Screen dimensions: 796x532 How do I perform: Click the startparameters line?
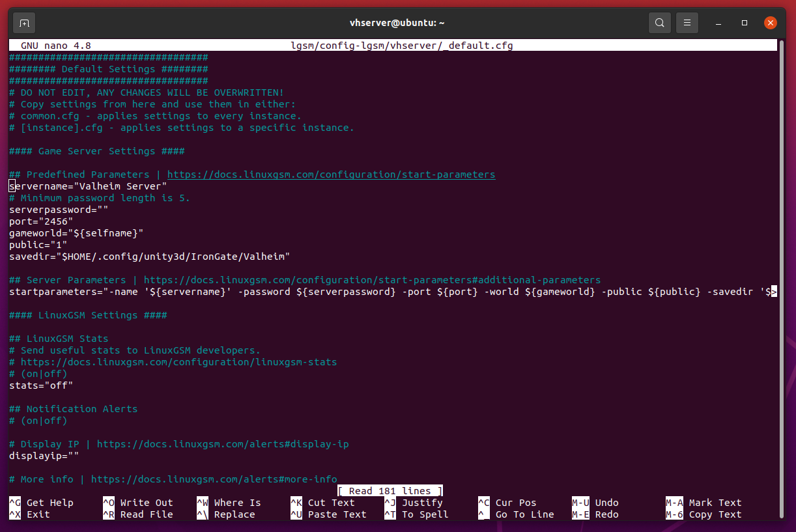393,292
